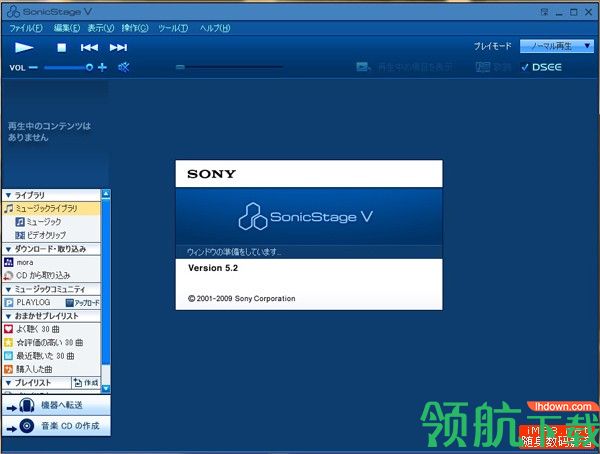
Task: Click the 機器へ転送 transfer button
Action: click(57, 405)
